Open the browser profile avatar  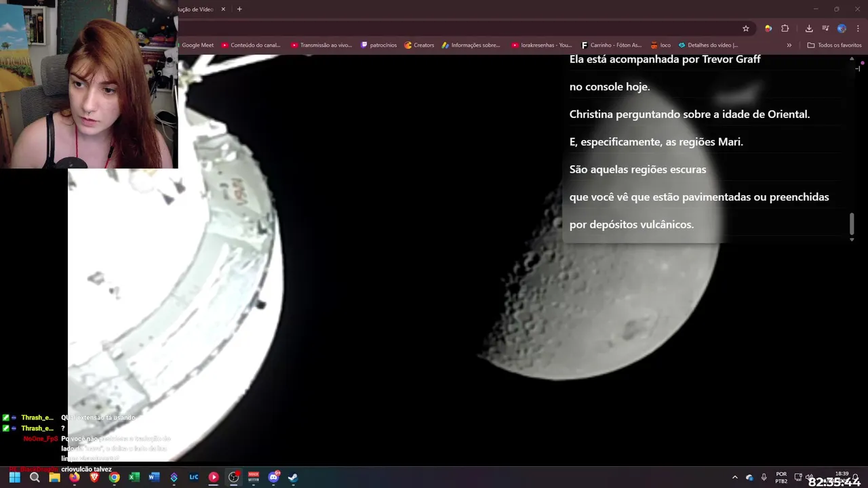(842, 28)
